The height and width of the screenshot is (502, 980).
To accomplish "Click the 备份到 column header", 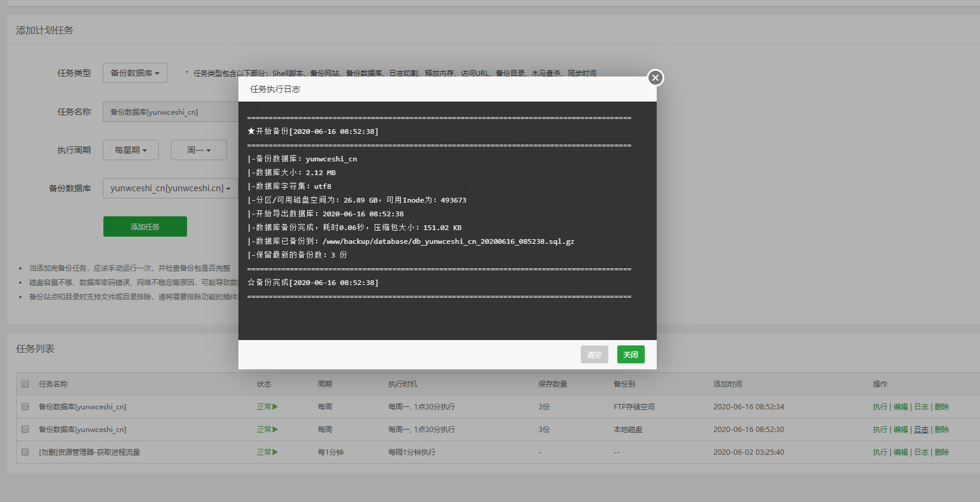I will click(x=624, y=384).
